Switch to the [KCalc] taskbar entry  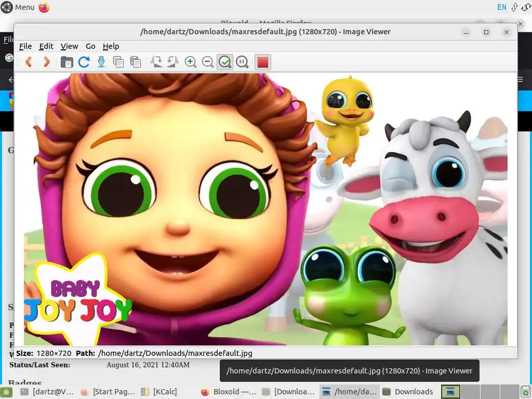click(x=159, y=392)
